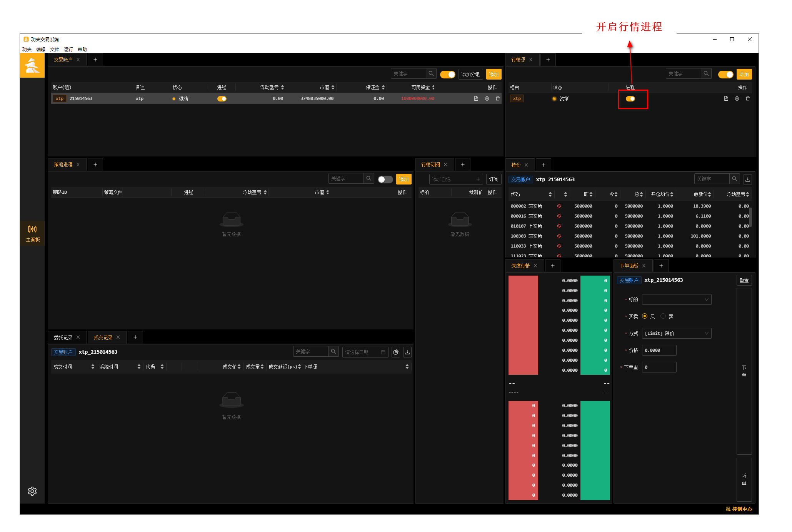Open the settings gear in the sidebar
Screen dimensions: 792x532
click(32, 491)
